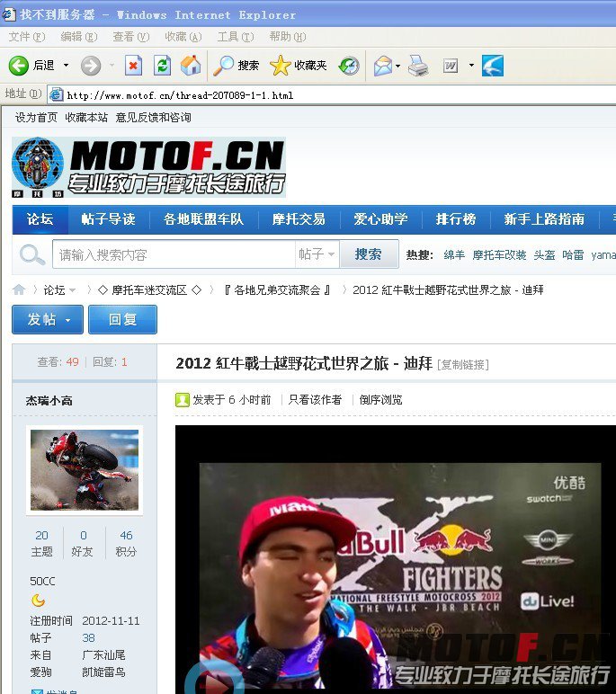The image size is (616, 694).
Task: Print the page with printer icon
Action: (x=418, y=66)
